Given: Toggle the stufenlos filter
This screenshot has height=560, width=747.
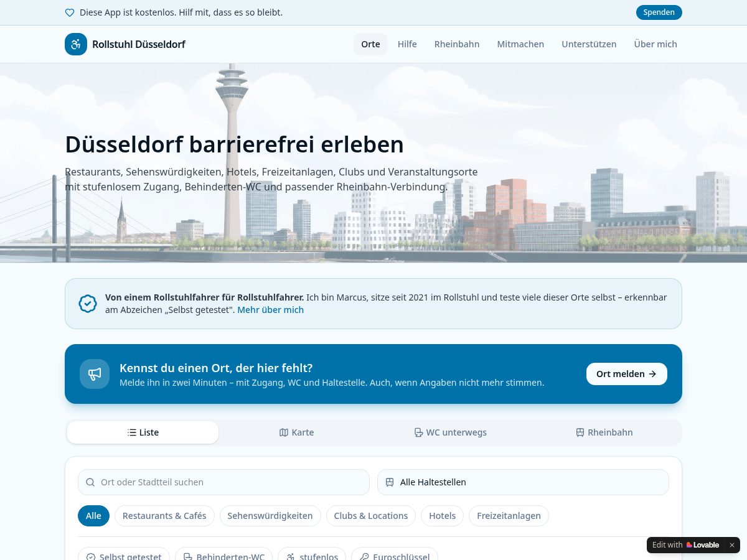Looking at the screenshot, I should [312, 554].
